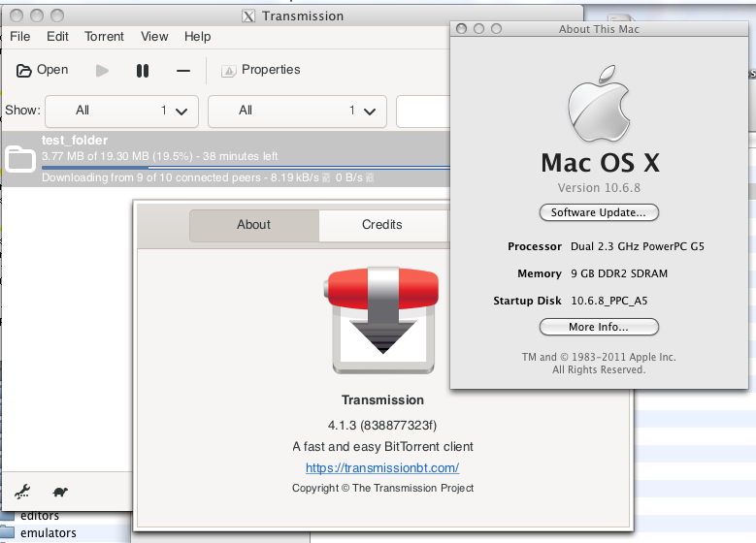Image resolution: width=756 pixels, height=543 pixels.
Task: Open preferences via the wrench icon
Action: click(x=22, y=492)
